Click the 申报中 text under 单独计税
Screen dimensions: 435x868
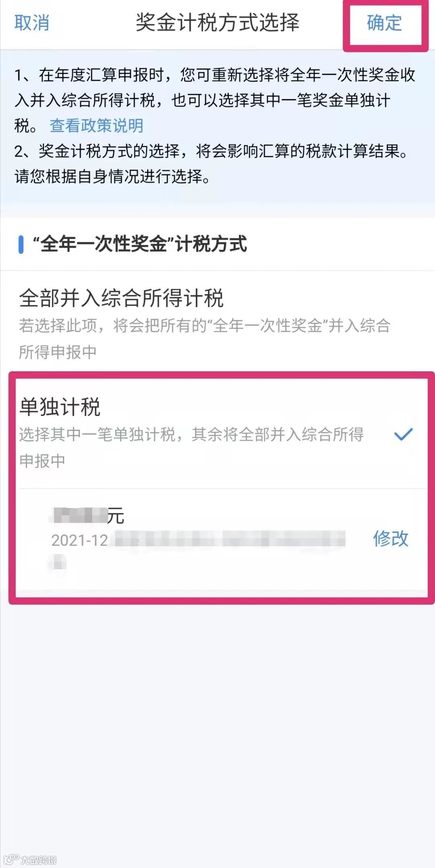(x=42, y=461)
